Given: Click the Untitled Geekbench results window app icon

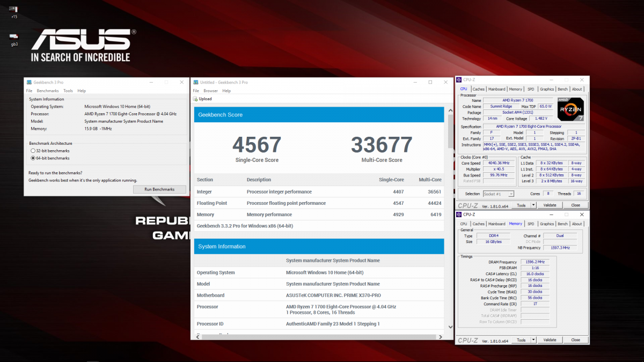Looking at the screenshot, I should tap(195, 82).
